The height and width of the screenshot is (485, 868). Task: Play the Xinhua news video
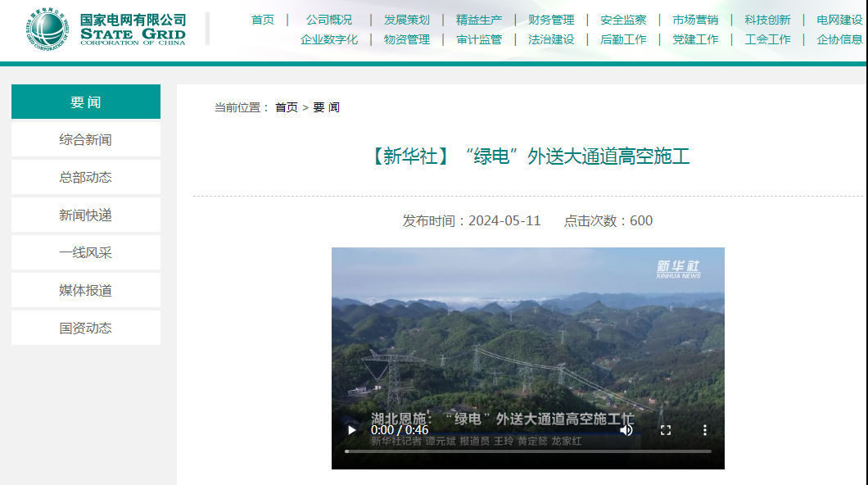point(352,430)
